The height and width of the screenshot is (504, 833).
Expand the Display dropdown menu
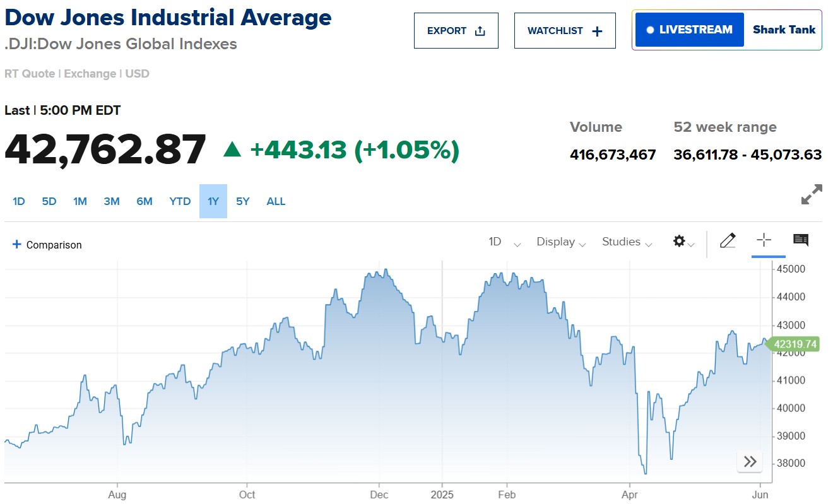[561, 242]
